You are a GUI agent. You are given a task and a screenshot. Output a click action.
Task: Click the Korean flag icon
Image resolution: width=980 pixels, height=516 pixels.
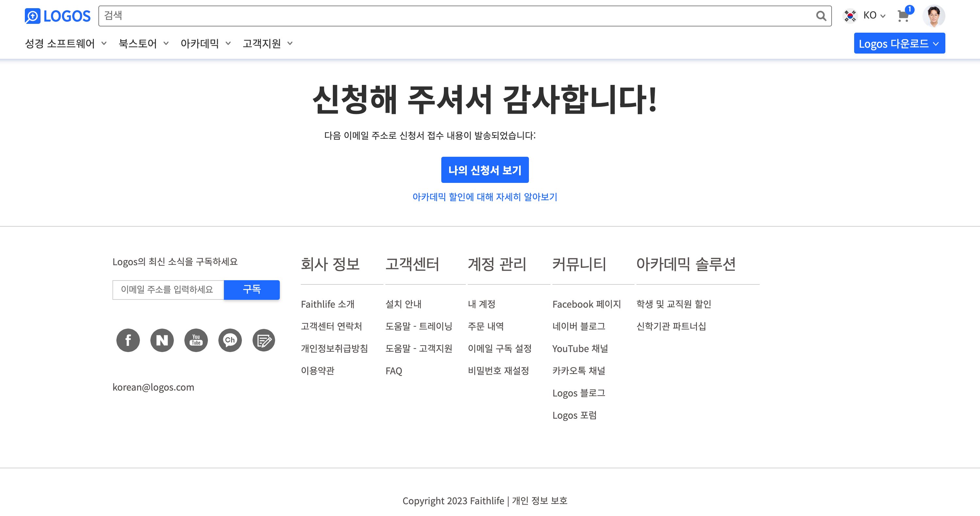click(850, 16)
